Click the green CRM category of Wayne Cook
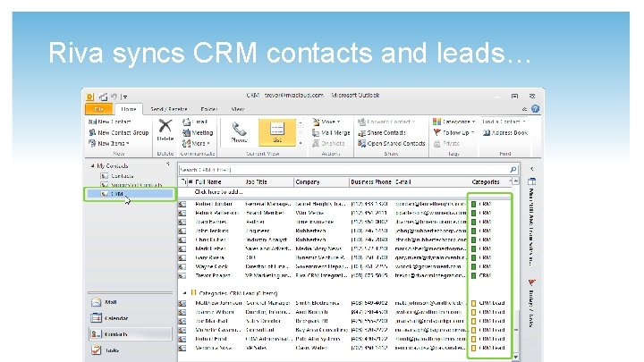 point(473,266)
